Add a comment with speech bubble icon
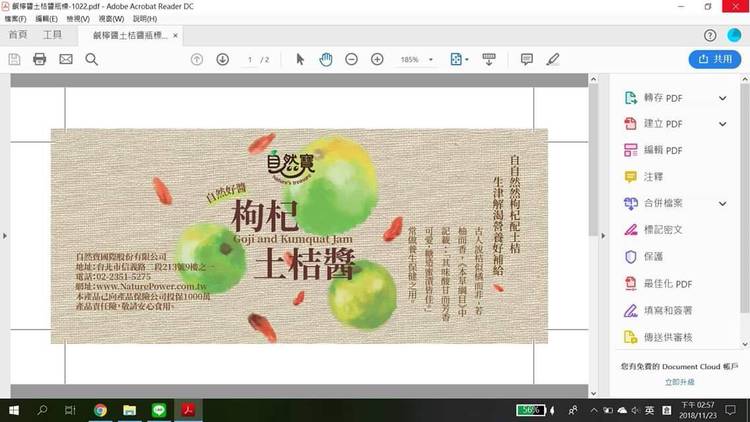Viewport: 750px width, 422px height. coord(527,60)
